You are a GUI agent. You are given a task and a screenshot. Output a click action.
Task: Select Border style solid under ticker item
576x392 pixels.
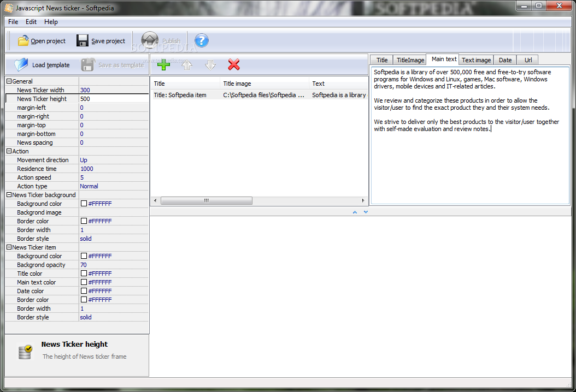114,317
